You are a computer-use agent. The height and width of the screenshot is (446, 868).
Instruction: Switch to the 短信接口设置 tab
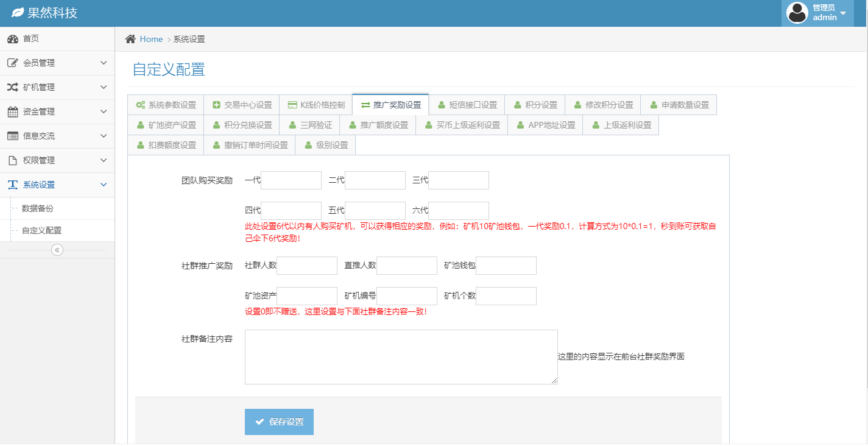click(467, 105)
